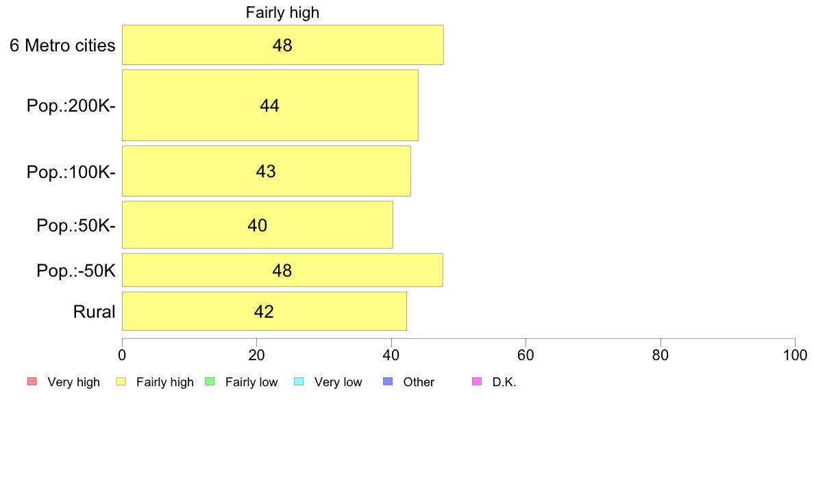The height and width of the screenshot is (504, 814).
Task: Click the Fairly high chart title
Action: (x=282, y=12)
